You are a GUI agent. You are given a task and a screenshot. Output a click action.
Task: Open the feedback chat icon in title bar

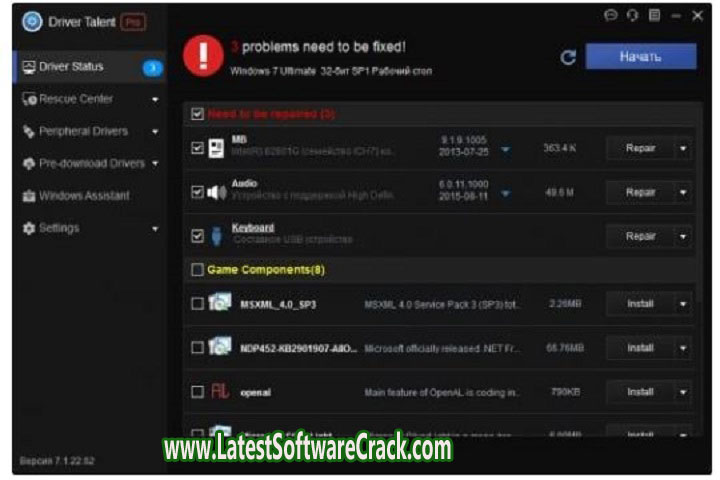coord(611,16)
